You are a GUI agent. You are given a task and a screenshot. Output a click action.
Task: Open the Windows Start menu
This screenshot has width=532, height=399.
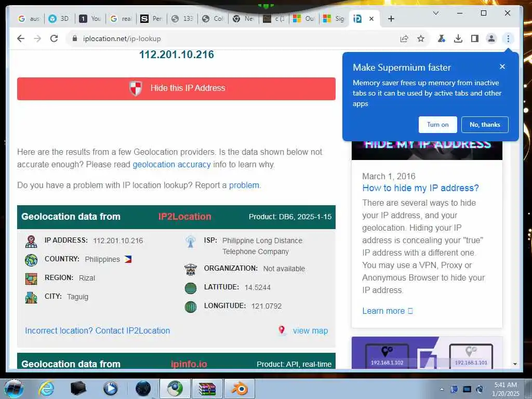pos(14,389)
